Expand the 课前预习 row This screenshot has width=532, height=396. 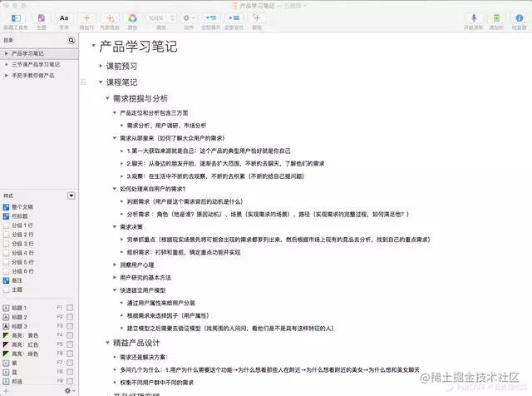pos(101,66)
